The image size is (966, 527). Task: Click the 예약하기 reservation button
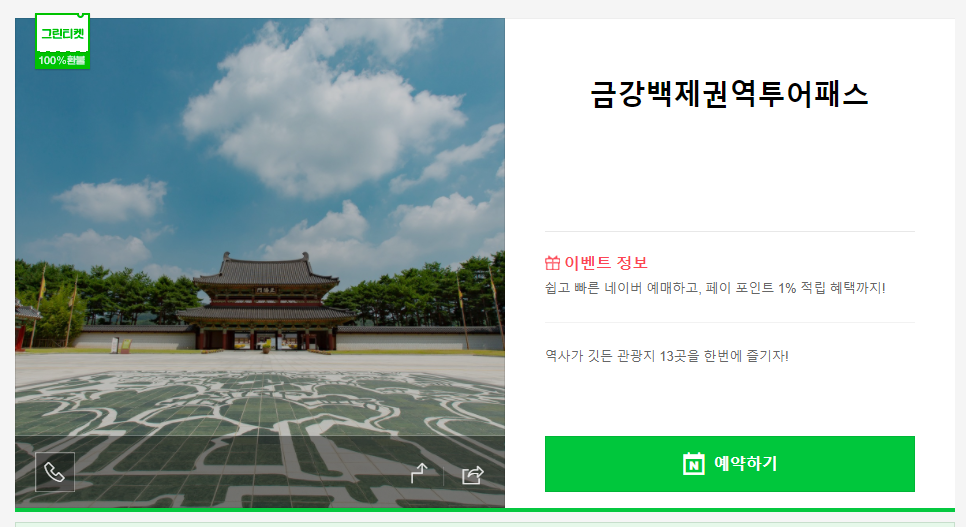click(x=729, y=464)
